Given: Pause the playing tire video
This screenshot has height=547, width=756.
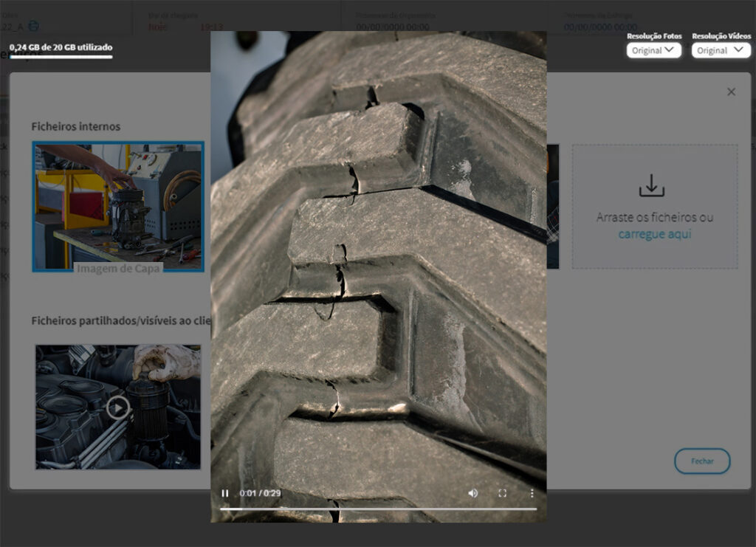Looking at the screenshot, I should pyautogui.click(x=225, y=493).
